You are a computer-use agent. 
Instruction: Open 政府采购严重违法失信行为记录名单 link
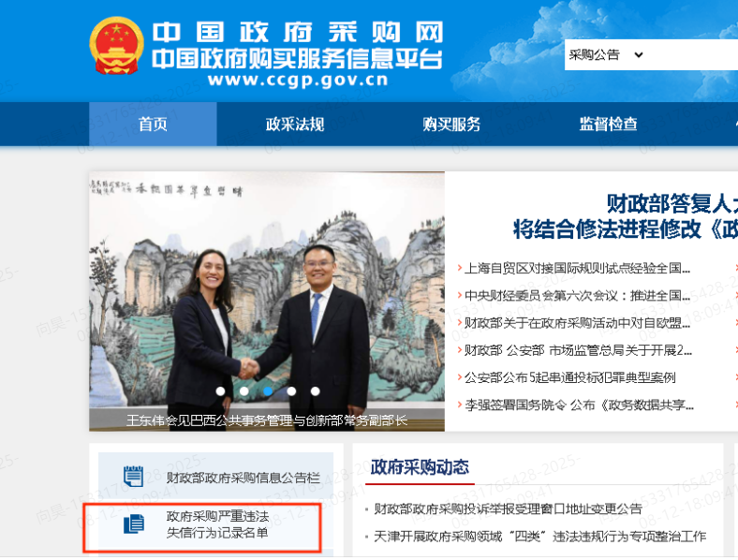(x=217, y=524)
